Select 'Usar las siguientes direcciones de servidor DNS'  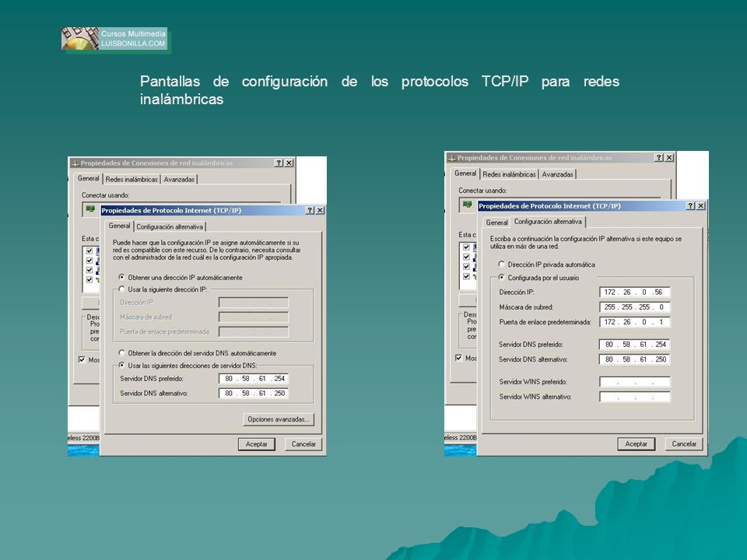[121, 366]
